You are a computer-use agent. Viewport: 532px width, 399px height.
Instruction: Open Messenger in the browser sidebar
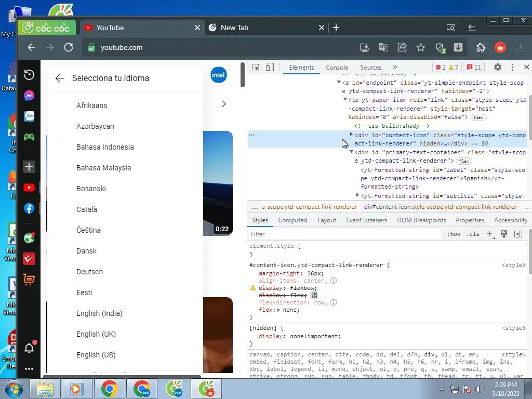[x=29, y=96]
